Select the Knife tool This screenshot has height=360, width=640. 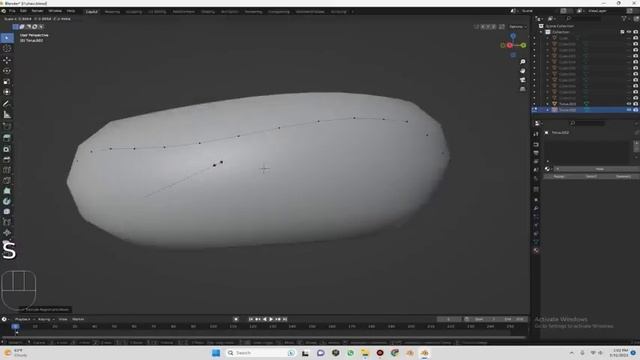(7, 180)
